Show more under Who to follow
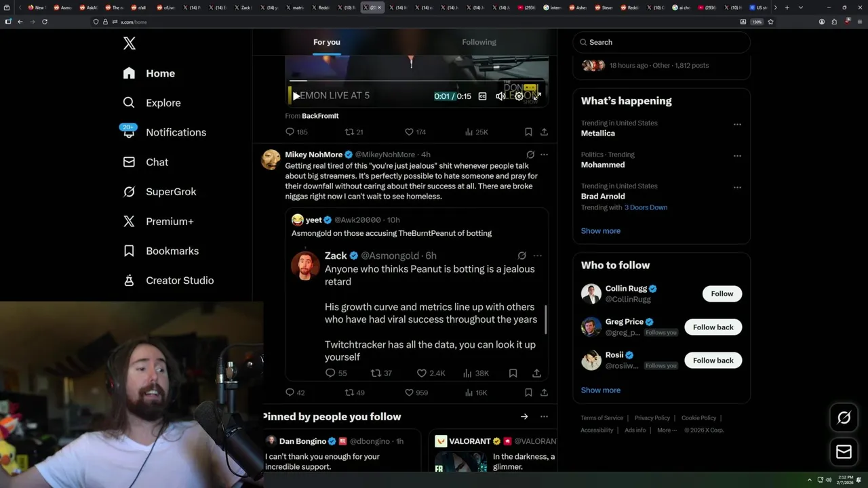This screenshot has width=868, height=488. pyautogui.click(x=601, y=390)
